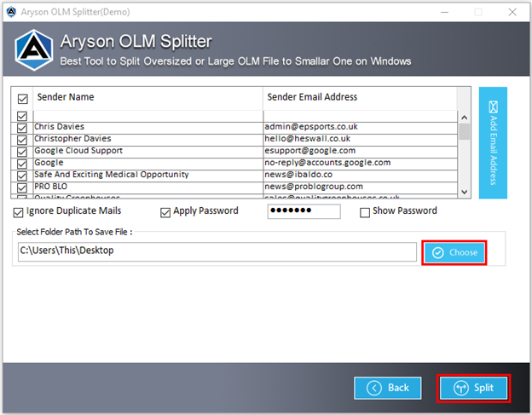532x415 pixels.
Task: Click the Choose button
Action: pyautogui.click(x=454, y=252)
